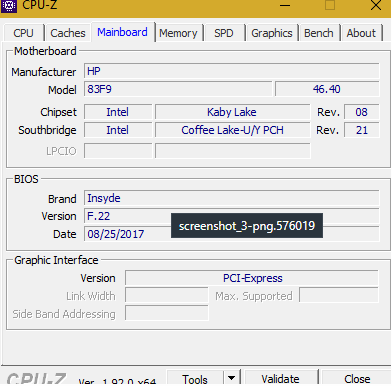The height and width of the screenshot is (386, 392).
Task: Select Coffee Lake-U/Y PCH value
Action: (232, 130)
